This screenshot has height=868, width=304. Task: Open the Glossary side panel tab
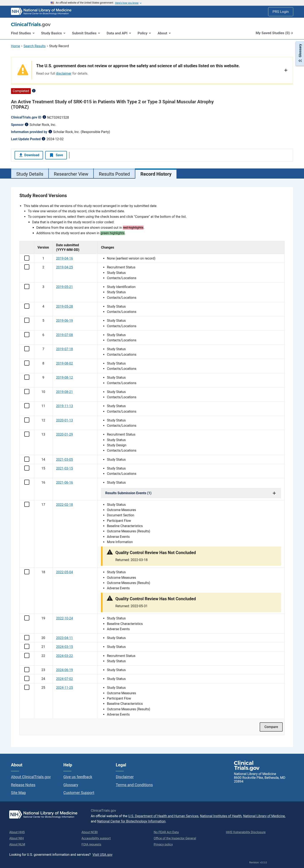tap(300, 54)
